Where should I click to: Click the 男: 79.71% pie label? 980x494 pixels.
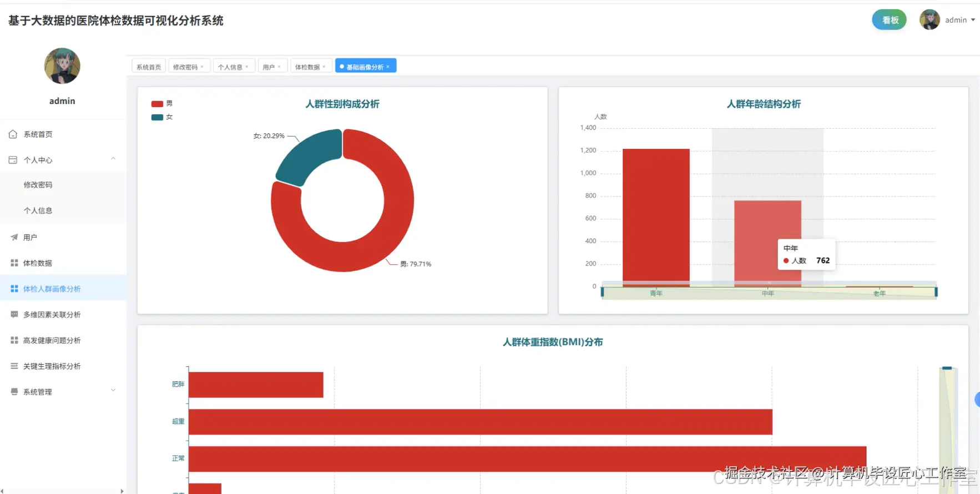point(416,264)
